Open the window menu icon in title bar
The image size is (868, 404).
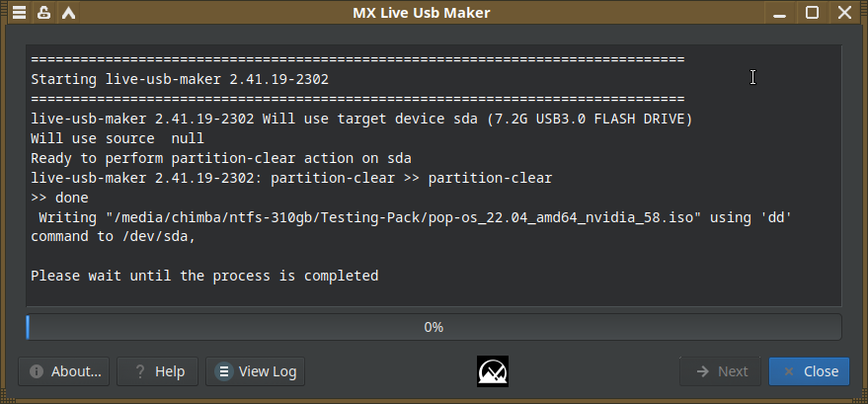pos(19,13)
